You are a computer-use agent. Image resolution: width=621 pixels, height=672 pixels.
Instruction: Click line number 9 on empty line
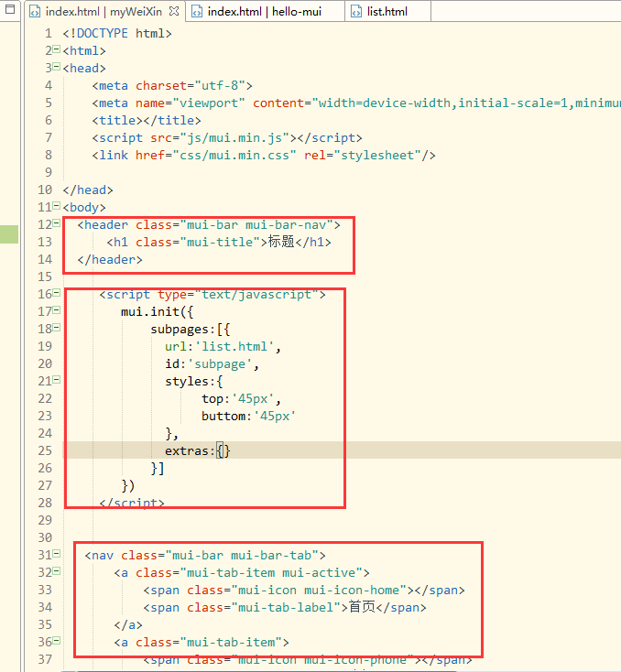(48, 173)
